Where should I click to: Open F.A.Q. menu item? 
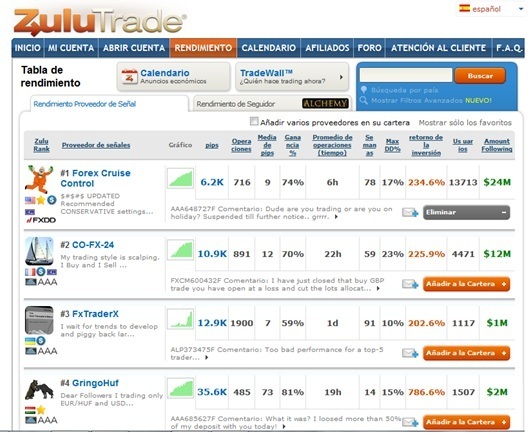(509, 48)
